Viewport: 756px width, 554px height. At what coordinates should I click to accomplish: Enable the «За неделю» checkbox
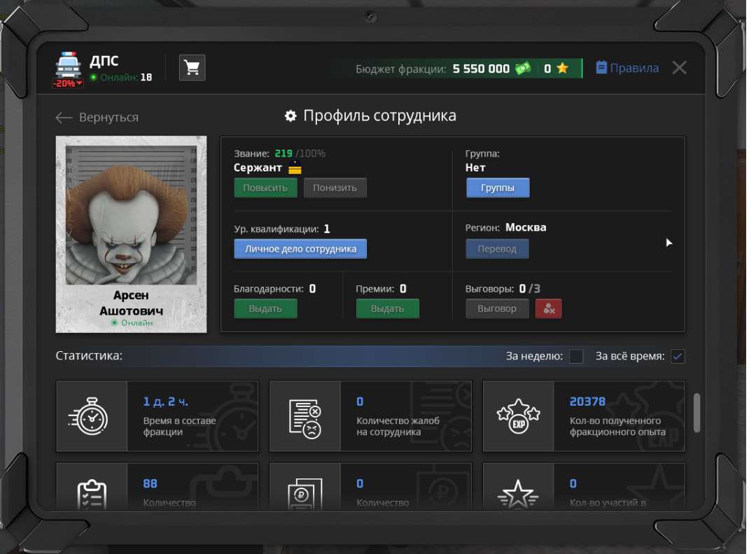click(576, 357)
